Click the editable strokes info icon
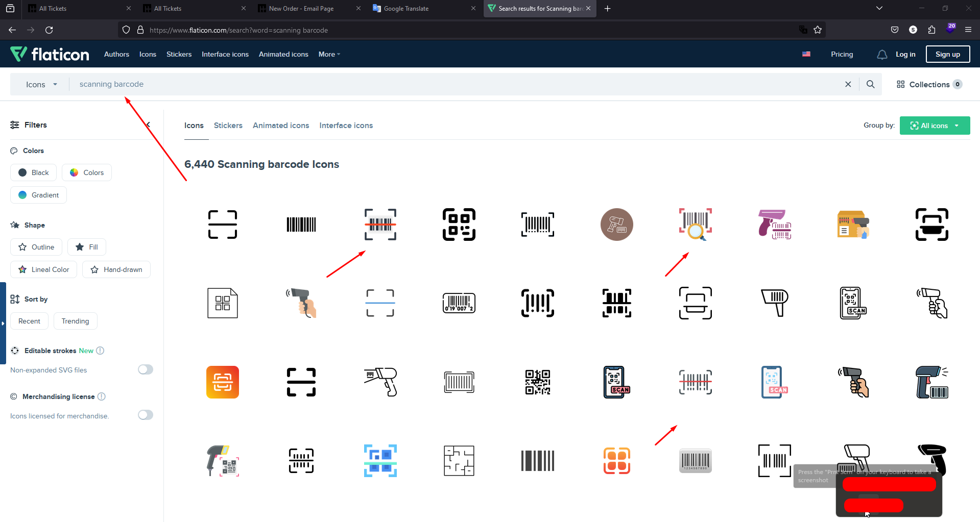980x522 pixels. (100, 351)
